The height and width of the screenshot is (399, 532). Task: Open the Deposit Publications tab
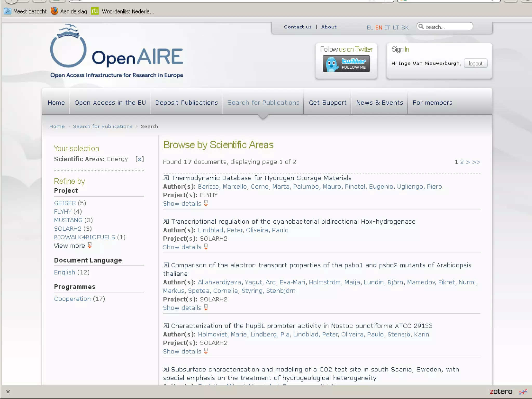click(186, 103)
